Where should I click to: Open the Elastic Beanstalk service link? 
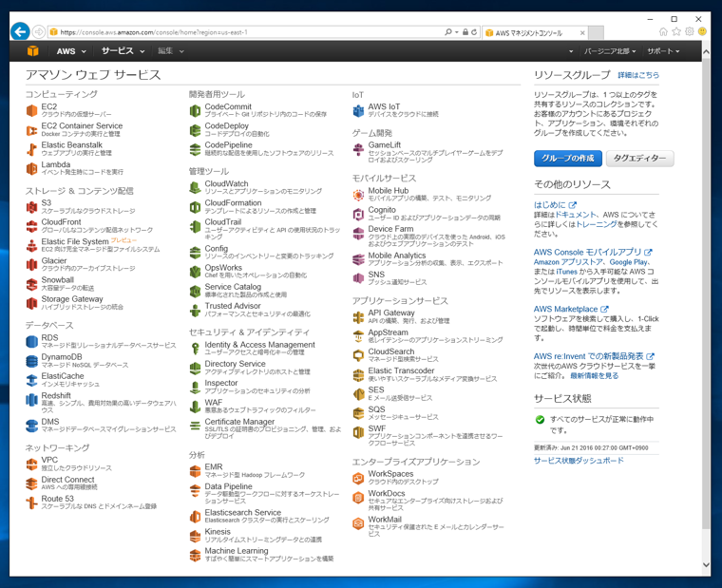(x=72, y=145)
